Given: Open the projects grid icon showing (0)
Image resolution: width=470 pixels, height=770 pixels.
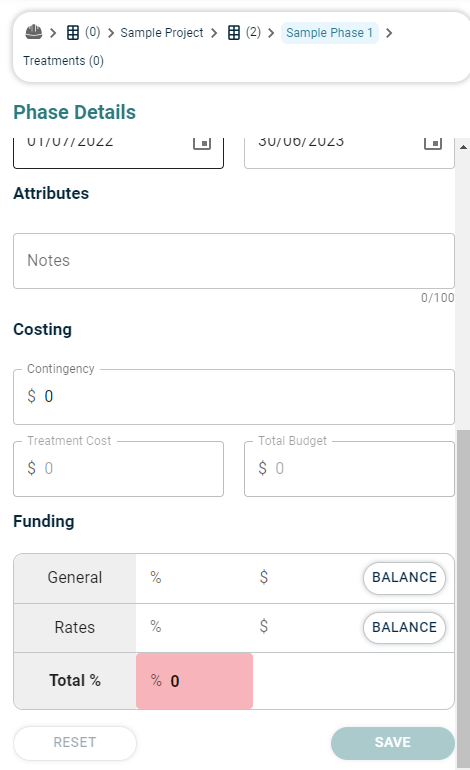Looking at the screenshot, I should pyautogui.click(x=73, y=33).
